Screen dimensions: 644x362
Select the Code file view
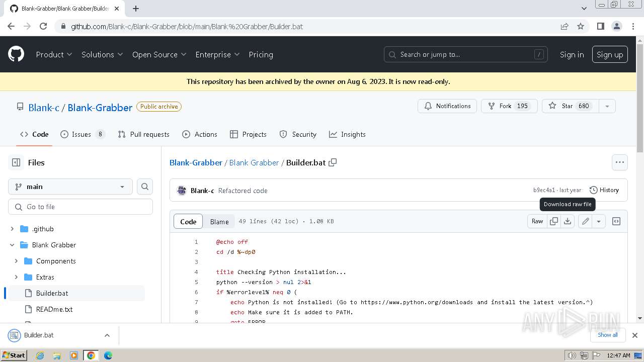click(188, 221)
